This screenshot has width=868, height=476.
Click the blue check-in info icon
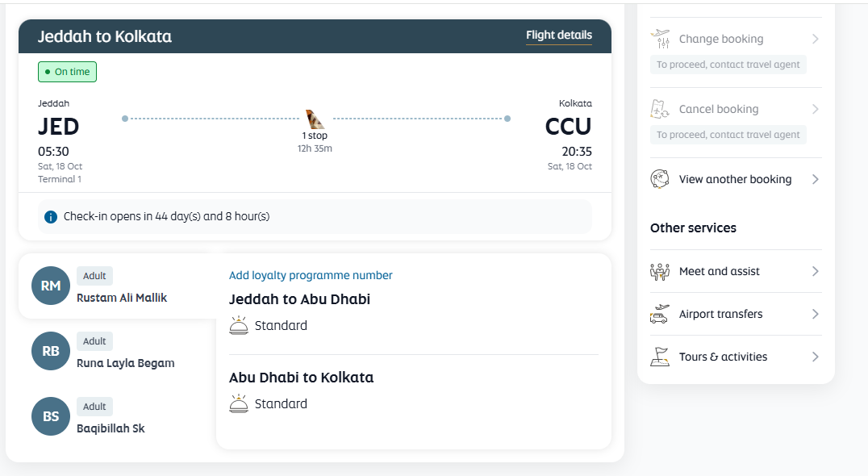[x=50, y=217]
